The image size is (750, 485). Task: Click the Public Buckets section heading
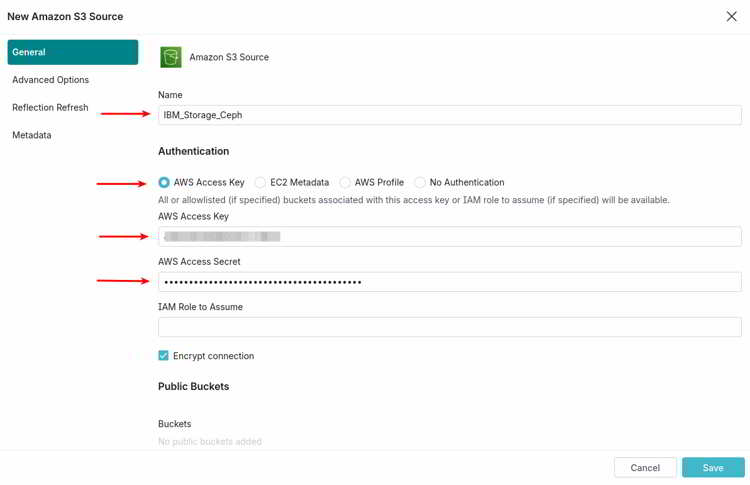(194, 386)
